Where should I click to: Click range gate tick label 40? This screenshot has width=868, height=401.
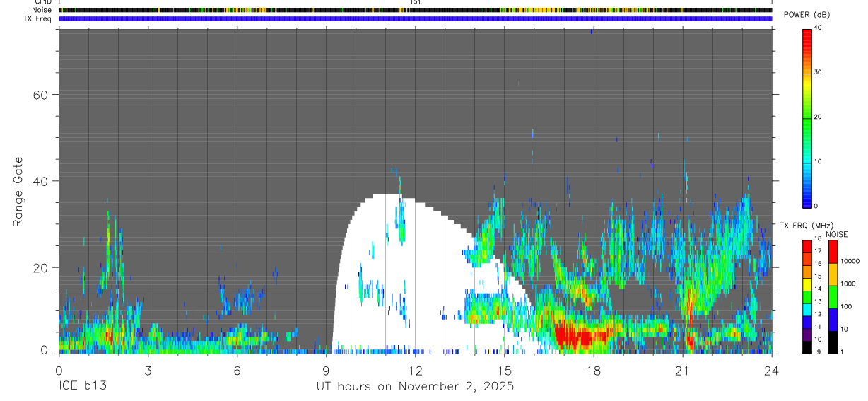point(41,181)
